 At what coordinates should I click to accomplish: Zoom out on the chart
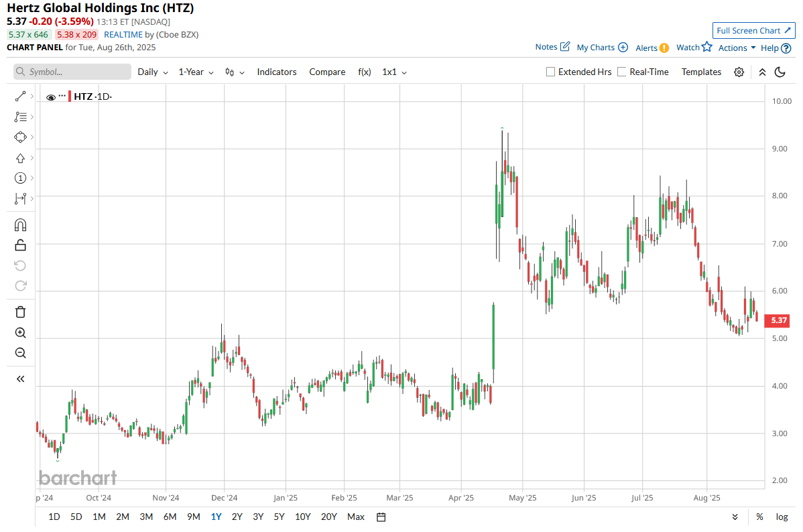[21, 353]
